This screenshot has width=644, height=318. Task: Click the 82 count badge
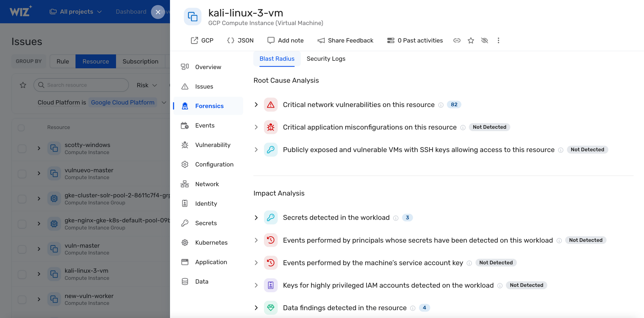454,104
